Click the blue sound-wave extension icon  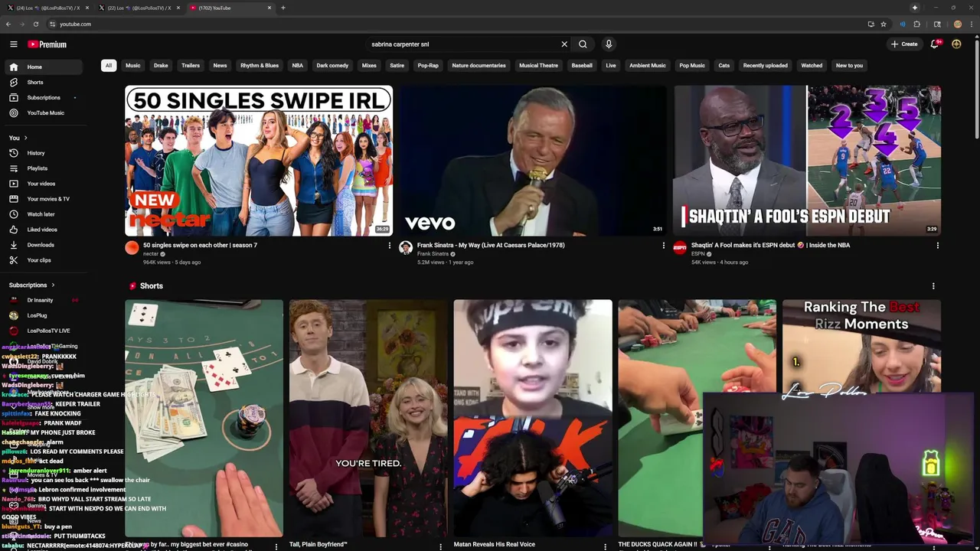click(x=903, y=24)
